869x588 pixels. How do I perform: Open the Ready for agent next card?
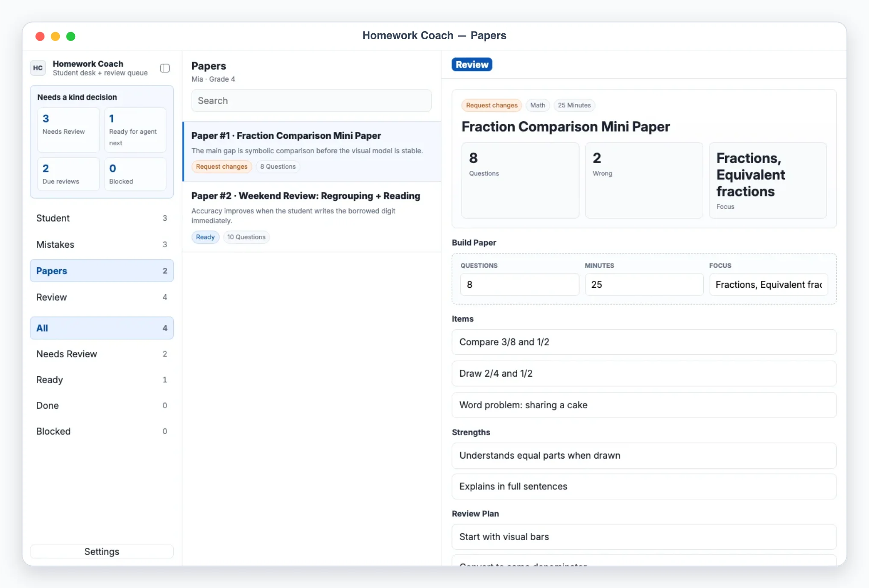(135, 130)
